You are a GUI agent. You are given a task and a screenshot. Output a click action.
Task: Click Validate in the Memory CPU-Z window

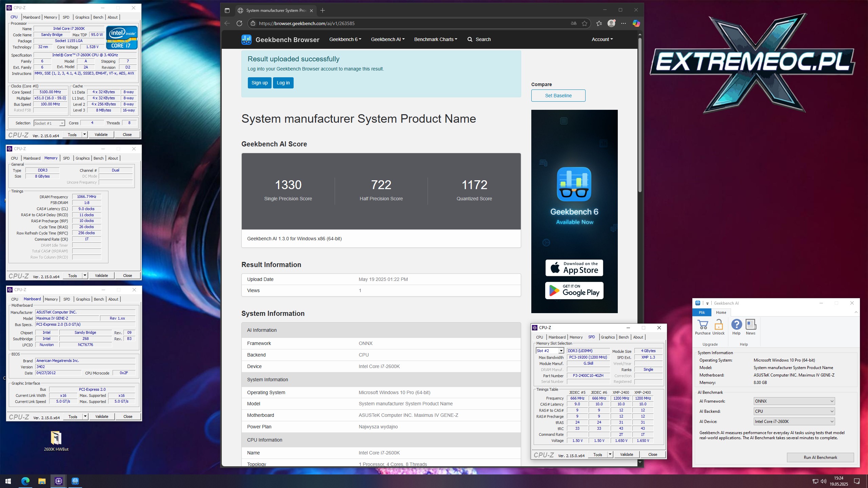coord(101,276)
